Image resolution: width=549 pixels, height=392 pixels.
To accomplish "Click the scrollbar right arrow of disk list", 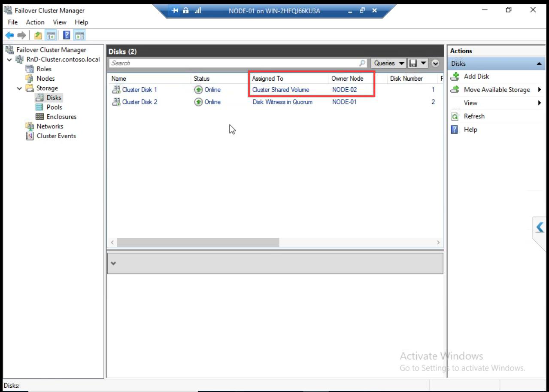I will [438, 243].
